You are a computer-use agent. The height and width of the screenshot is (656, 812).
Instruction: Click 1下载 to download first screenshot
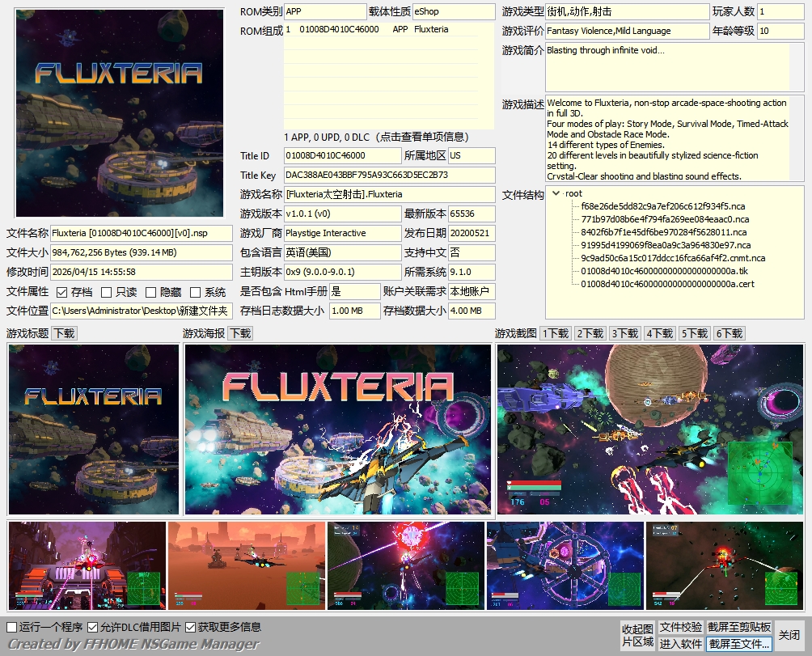[556, 333]
